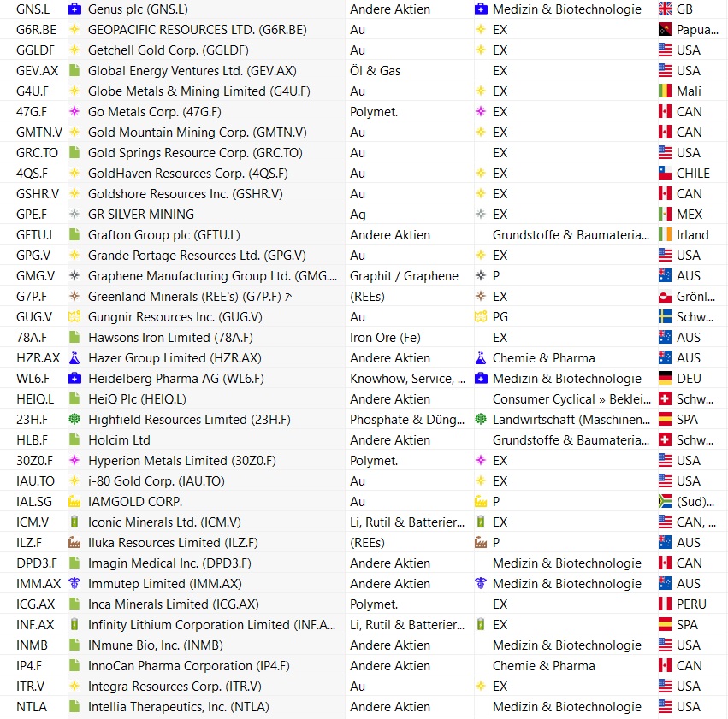The image size is (728, 719).
Task: Select ticker cell GMTN.V
Action: pyautogui.click(x=39, y=133)
